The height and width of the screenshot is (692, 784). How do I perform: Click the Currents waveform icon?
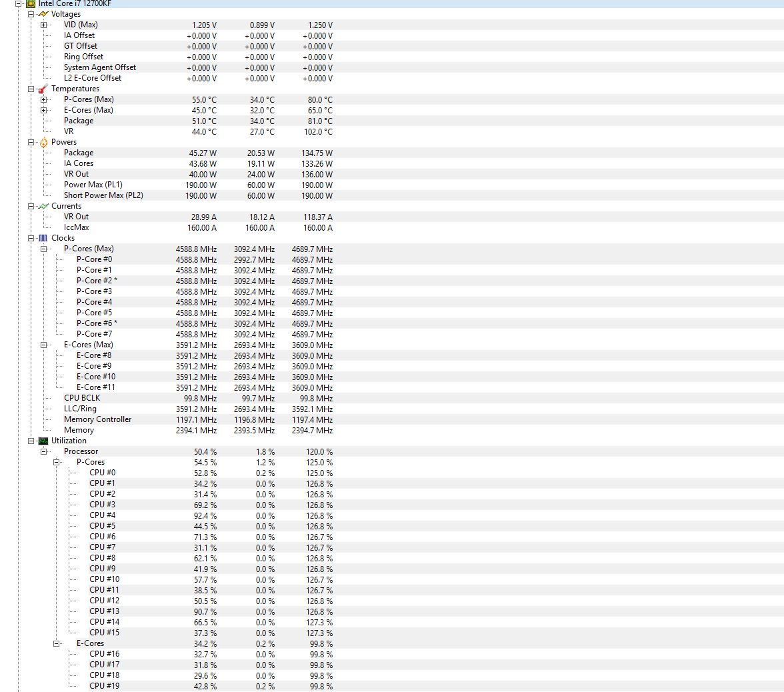(x=43, y=206)
